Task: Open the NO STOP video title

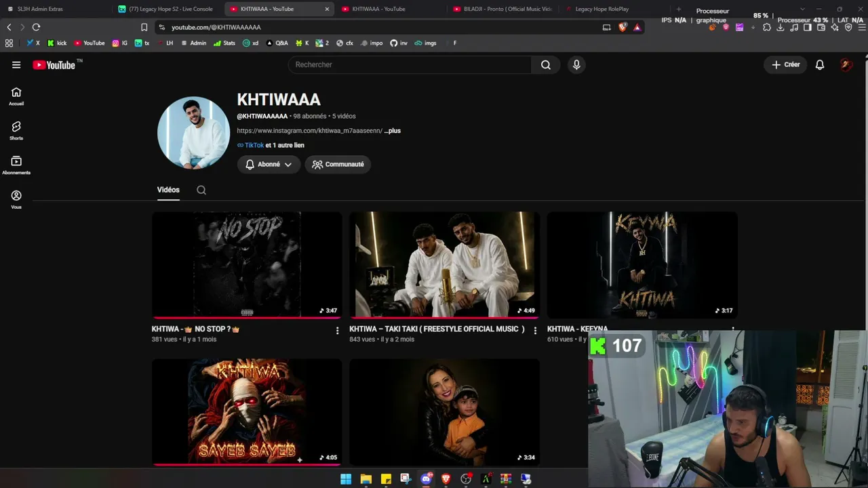Action: (x=195, y=329)
